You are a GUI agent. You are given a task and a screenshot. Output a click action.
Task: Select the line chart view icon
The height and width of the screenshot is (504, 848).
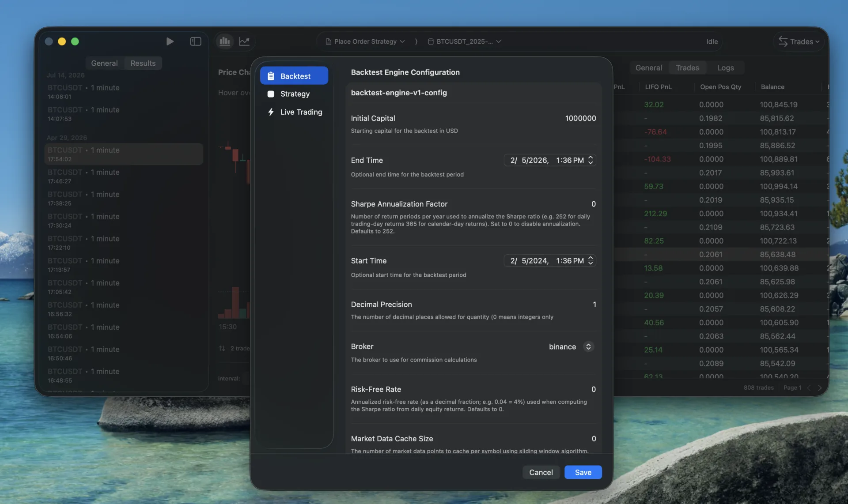(244, 41)
